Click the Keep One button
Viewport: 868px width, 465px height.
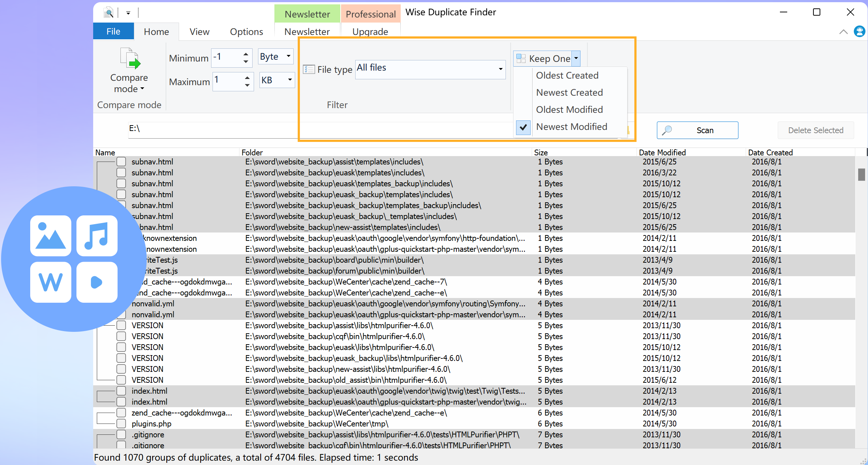(x=543, y=58)
